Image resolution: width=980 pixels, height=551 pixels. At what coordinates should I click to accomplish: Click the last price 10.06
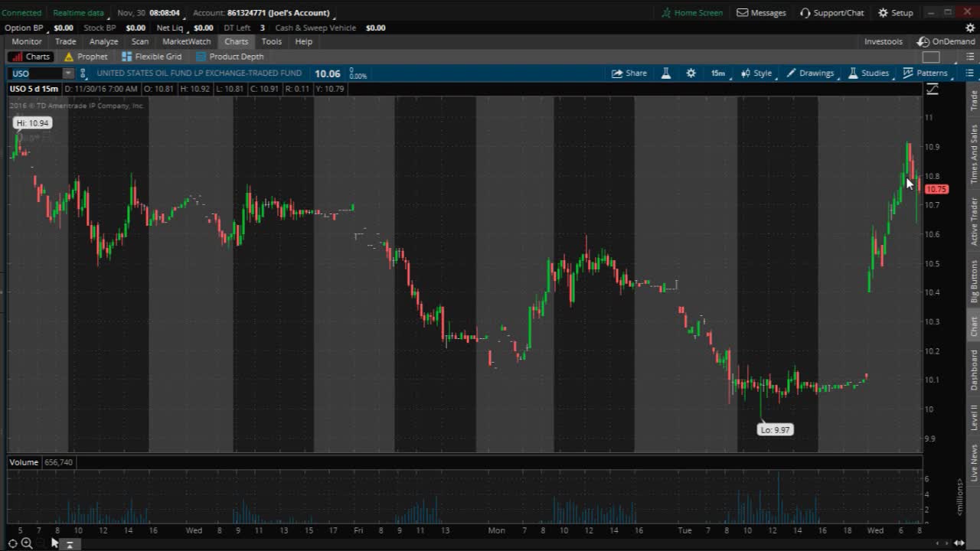pyautogui.click(x=328, y=73)
